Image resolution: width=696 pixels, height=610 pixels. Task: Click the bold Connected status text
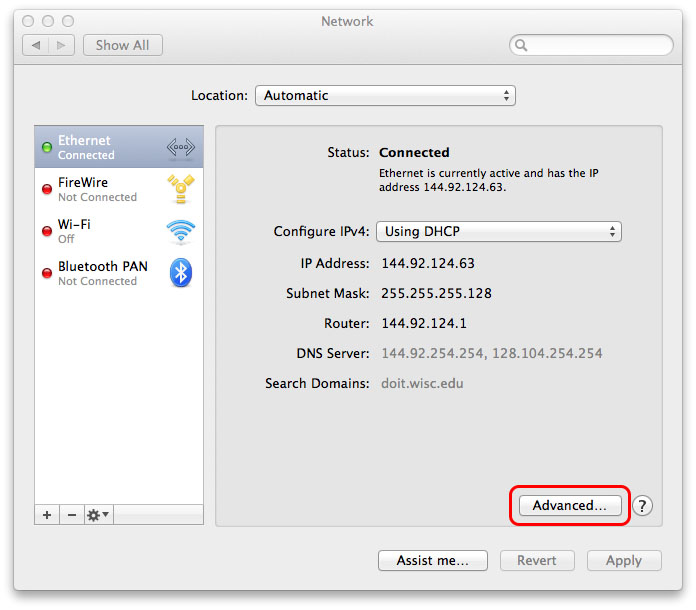[x=414, y=152]
